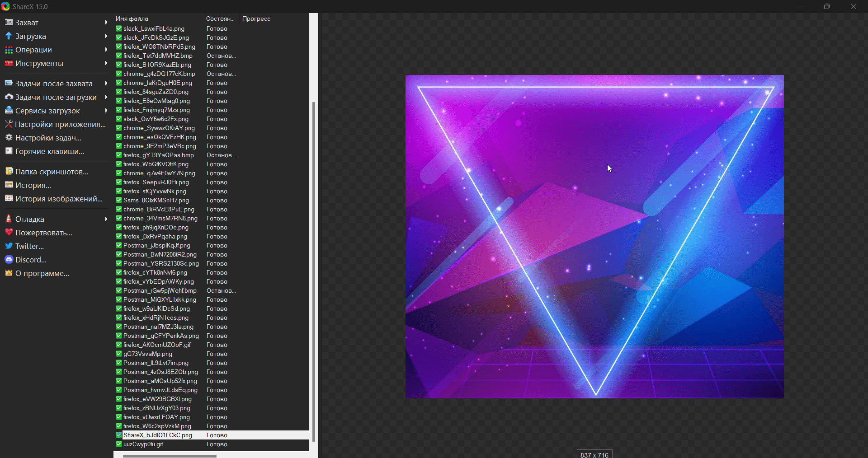Click the Папка скриншотов folder icon
This screenshot has width=868, height=458.
tap(9, 171)
